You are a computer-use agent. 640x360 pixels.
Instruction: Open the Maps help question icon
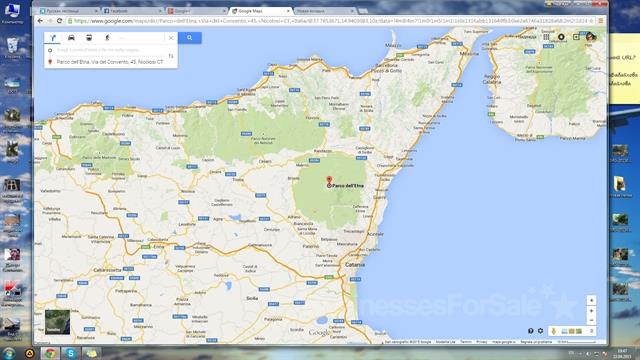[x=531, y=331]
